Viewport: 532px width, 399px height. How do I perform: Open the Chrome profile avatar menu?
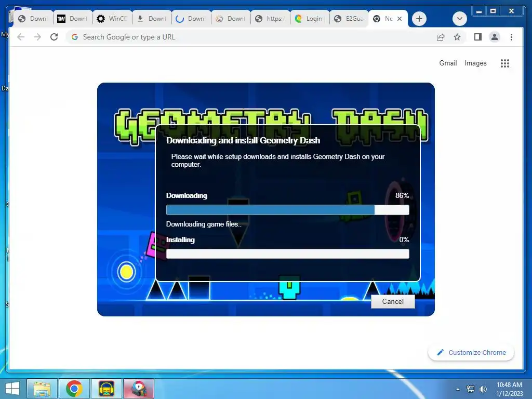pyautogui.click(x=495, y=37)
